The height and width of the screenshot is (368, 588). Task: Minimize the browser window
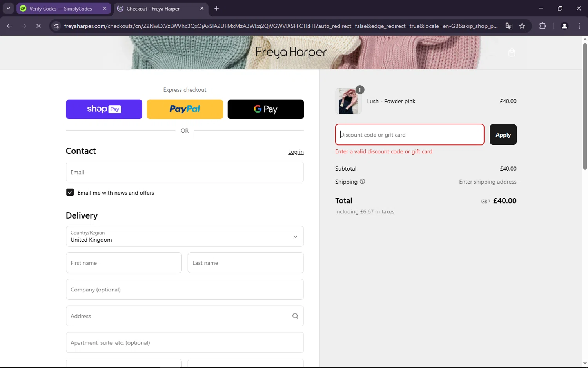coord(541,8)
